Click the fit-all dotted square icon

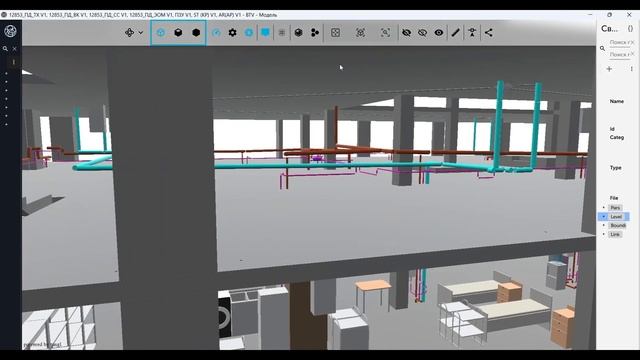[x=336, y=33]
